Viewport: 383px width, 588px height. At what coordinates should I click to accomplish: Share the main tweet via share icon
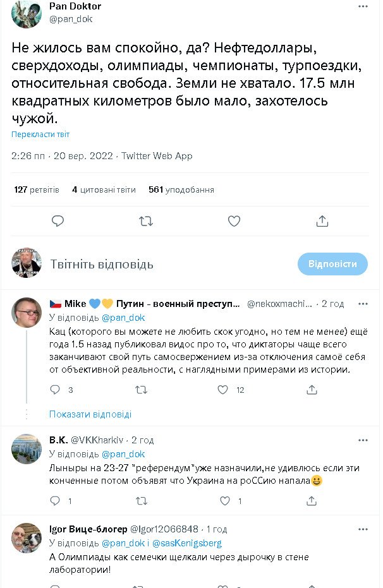[322, 221]
